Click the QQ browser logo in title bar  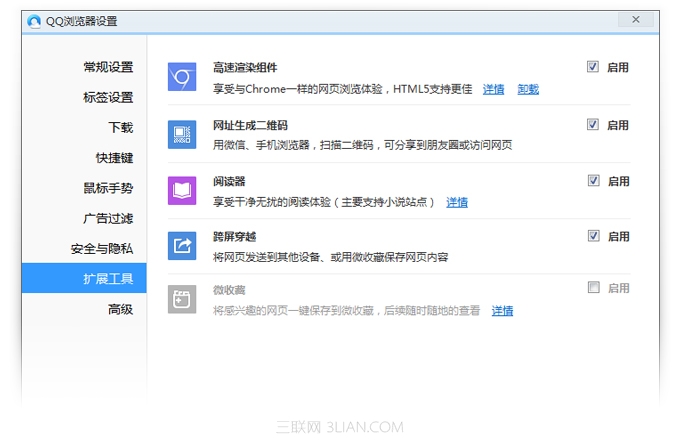click(x=33, y=21)
